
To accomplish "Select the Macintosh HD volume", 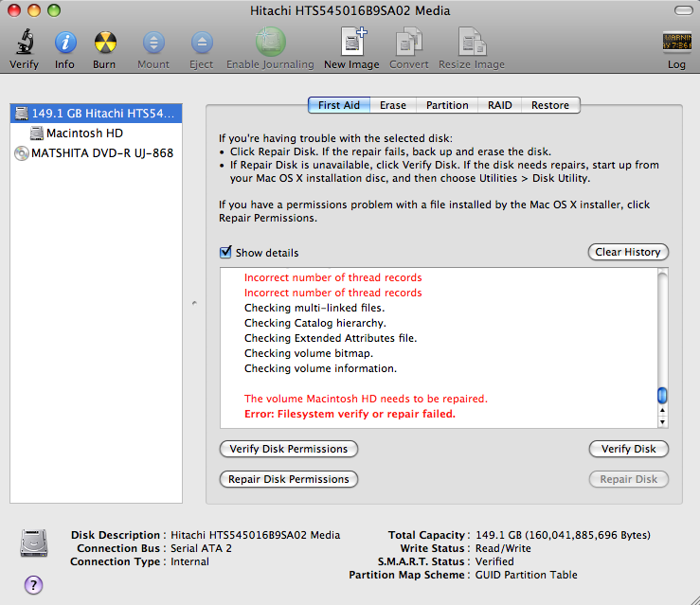I will click(96, 133).
